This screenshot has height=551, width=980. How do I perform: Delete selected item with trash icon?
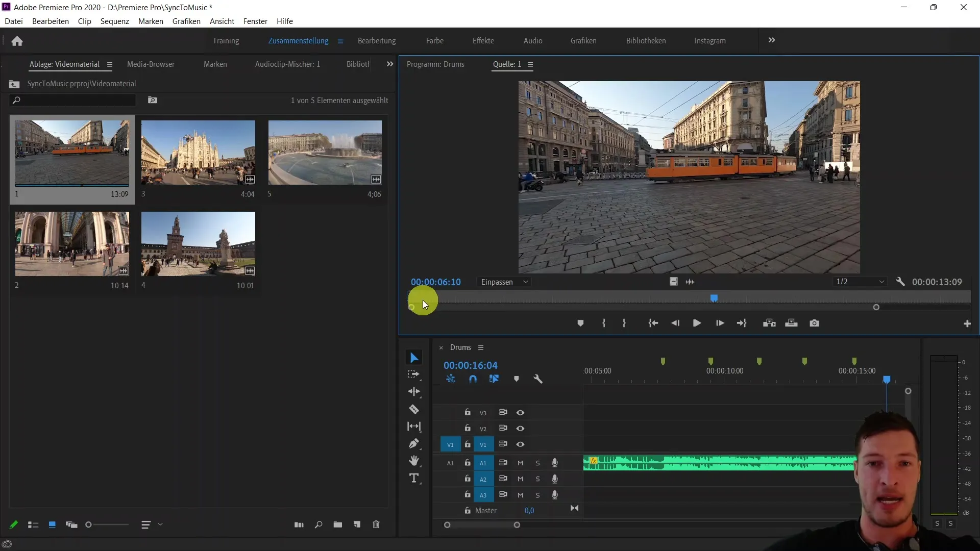pos(376,524)
